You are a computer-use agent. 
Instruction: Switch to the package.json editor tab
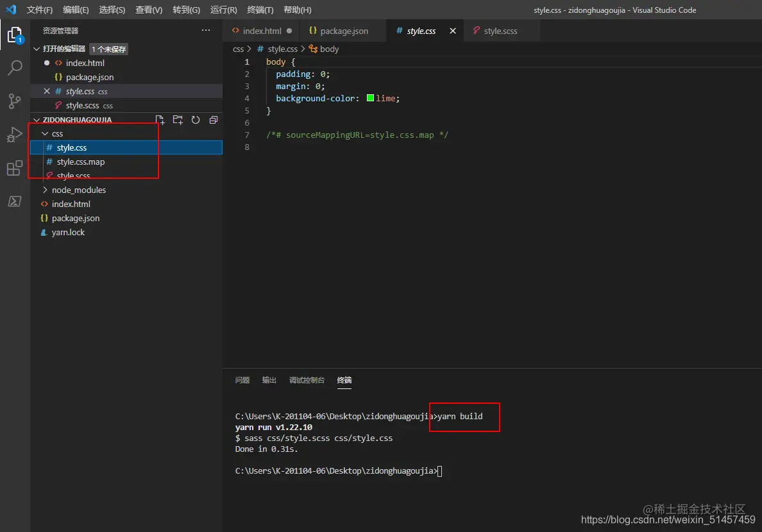[x=344, y=31]
